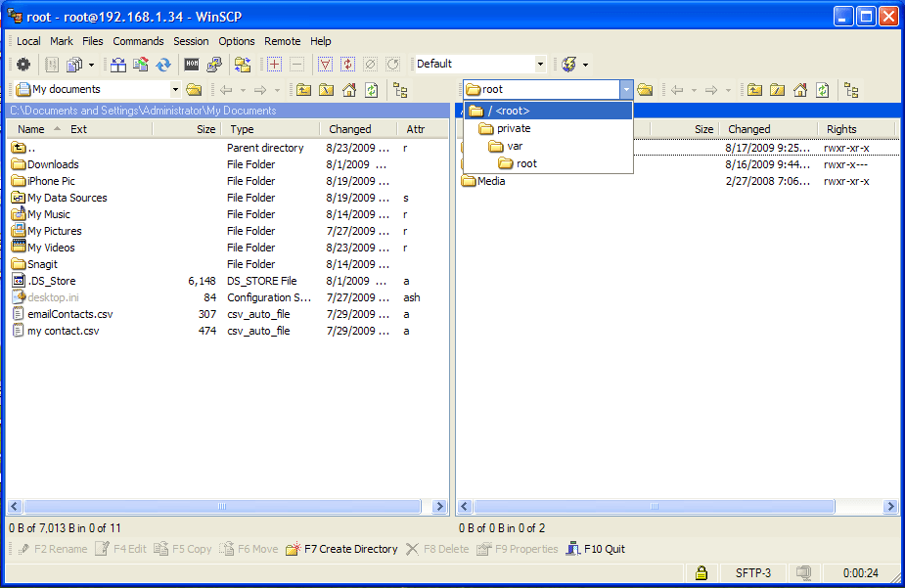Click the remote Root Directory icon
Screen dimensions: 905x588
778,89
